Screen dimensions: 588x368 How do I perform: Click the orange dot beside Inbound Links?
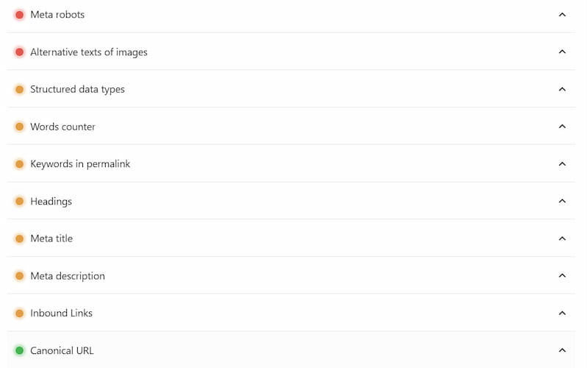tap(20, 313)
